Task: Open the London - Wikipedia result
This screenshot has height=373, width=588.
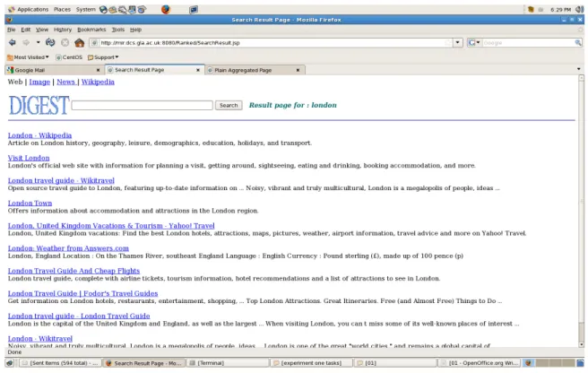Action: (39, 135)
